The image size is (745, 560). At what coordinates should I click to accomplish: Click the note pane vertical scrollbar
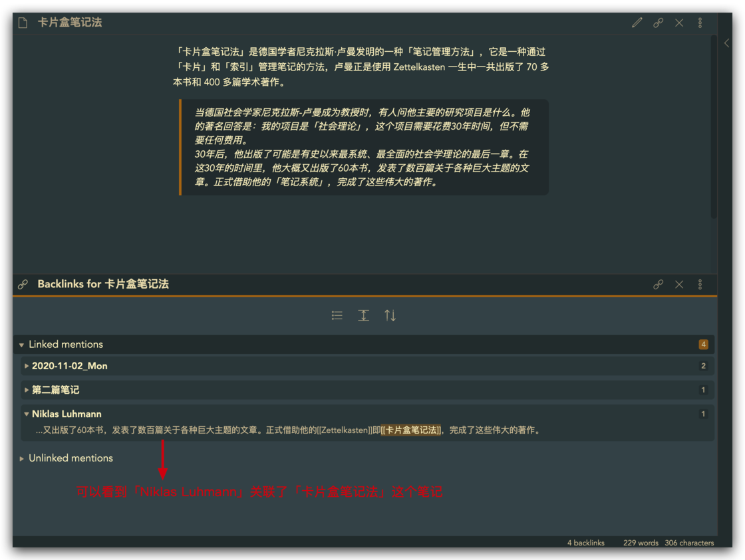[714, 127]
